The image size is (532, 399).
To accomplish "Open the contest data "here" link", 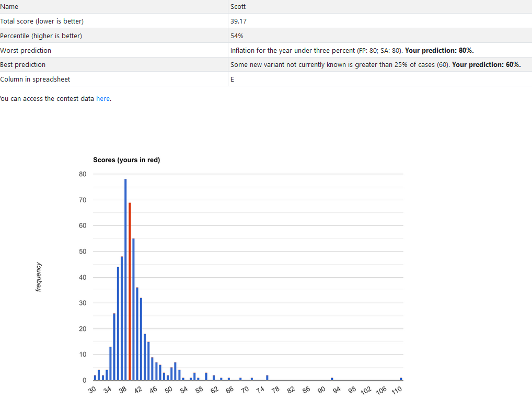I will [103, 98].
